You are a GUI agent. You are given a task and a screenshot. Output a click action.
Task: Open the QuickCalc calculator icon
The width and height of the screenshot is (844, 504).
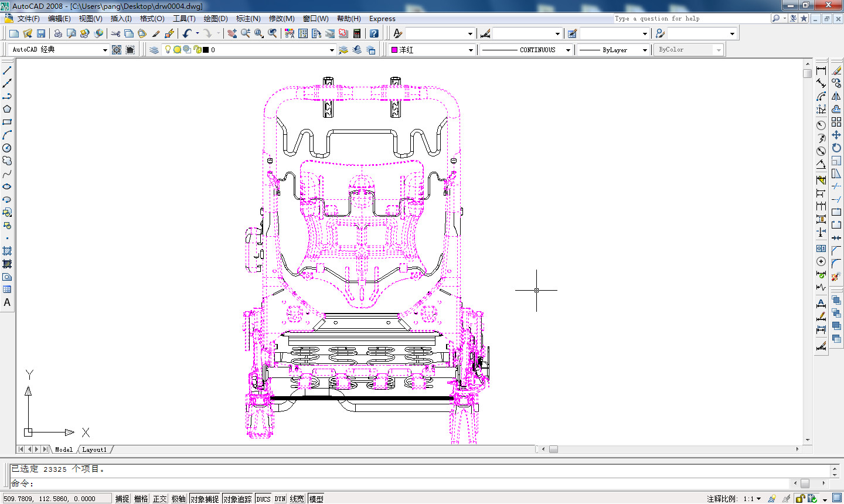point(357,33)
